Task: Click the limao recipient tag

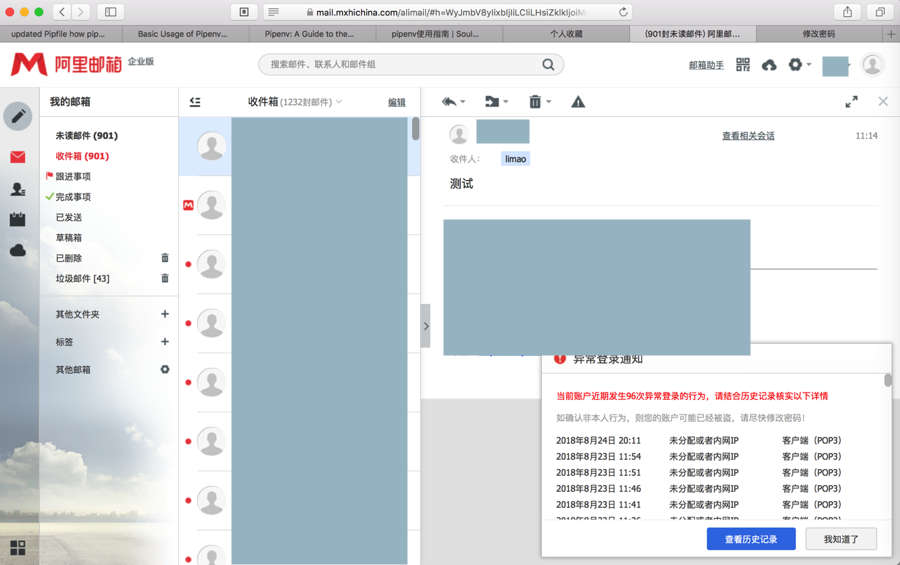Action: pyautogui.click(x=515, y=159)
